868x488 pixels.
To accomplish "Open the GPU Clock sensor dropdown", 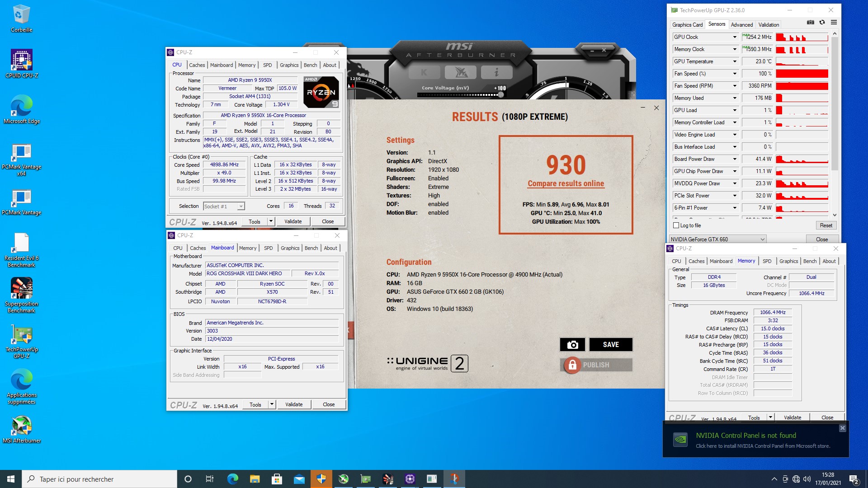I will coord(735,37).
